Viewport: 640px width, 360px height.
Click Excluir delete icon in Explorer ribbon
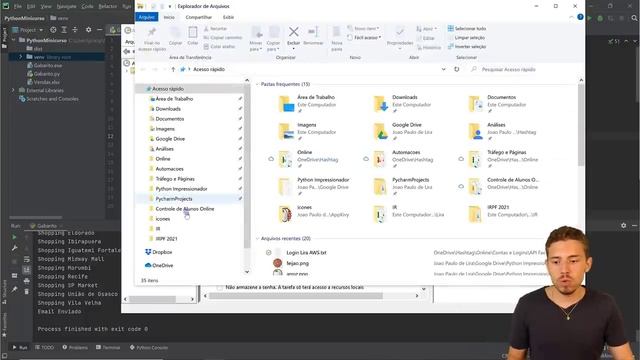click(x=293, y=32)
